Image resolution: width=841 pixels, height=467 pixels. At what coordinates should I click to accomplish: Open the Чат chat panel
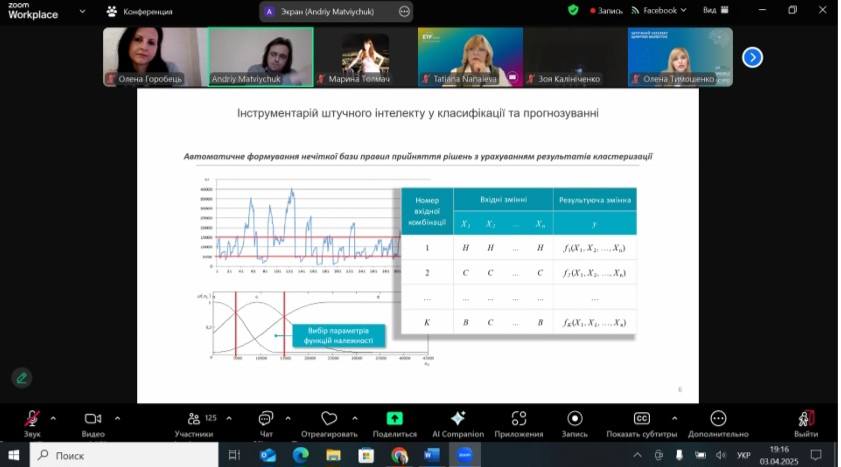266,419
